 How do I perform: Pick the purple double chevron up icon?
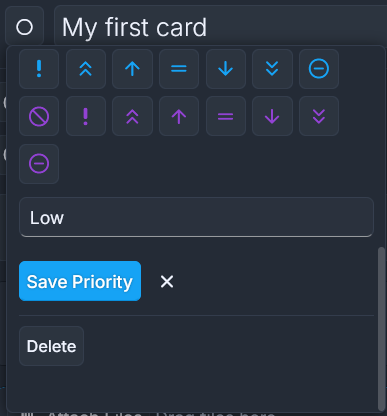point(132,116)
